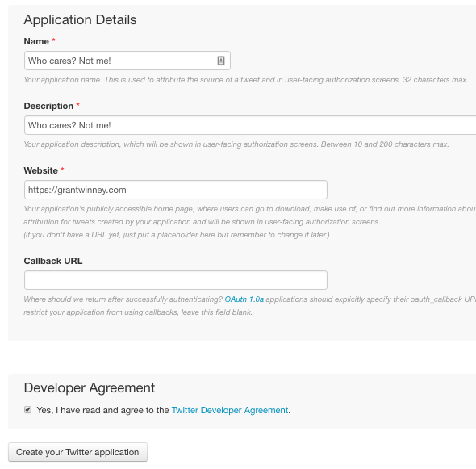Click the Application Details heading
The image size is (476, 469).
tap(80, 19)
